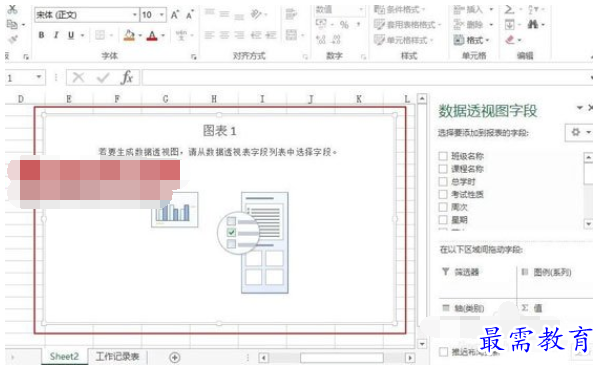Check the 周次 field checkbox
This screenshot has width=601, height=371.
[443, 207]
